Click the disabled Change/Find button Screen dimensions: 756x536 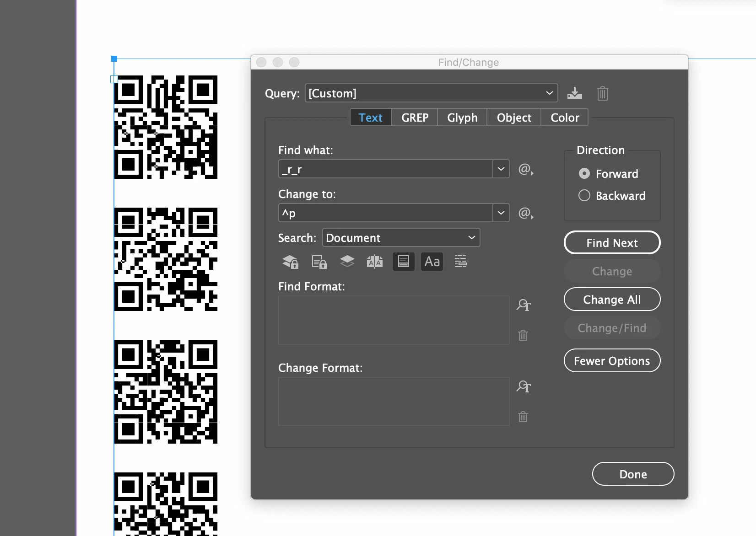click(612, 328)
